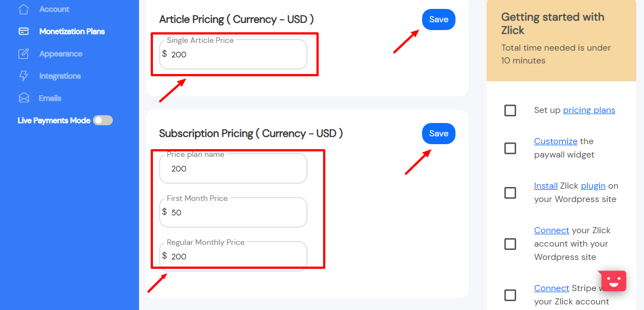The height and width of the screenshot is (310, 644).
Task: Check the 'Customize the paywall widget' checkbox
Action: pyautogui.click(x=510, y=149)
